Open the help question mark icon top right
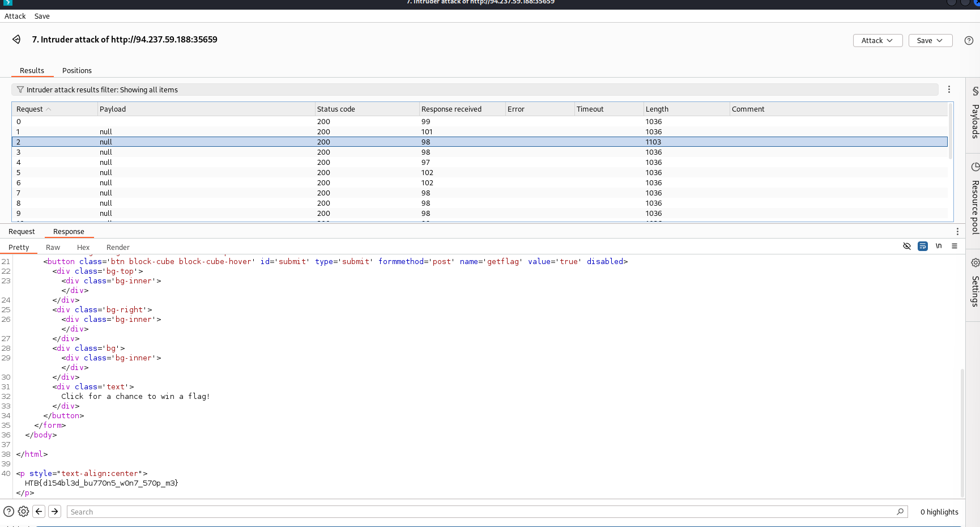The width and height of the screenshot is (980, 527). pos(969,41)
